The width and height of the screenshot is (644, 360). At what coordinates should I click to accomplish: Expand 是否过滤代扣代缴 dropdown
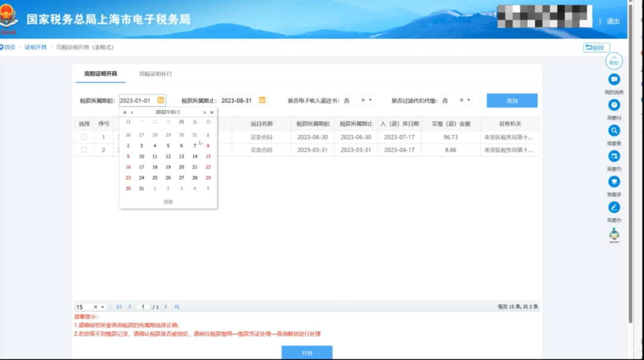point(469,100)
